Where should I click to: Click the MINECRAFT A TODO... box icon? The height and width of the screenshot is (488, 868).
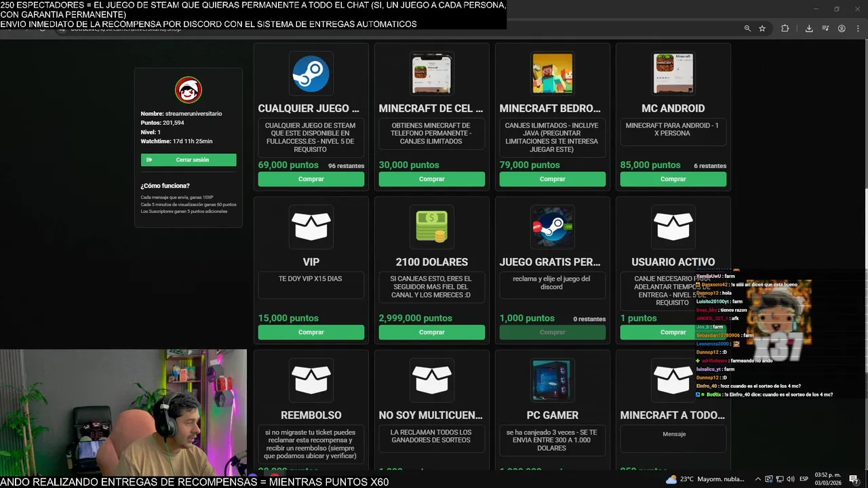(x=673, y=380)
